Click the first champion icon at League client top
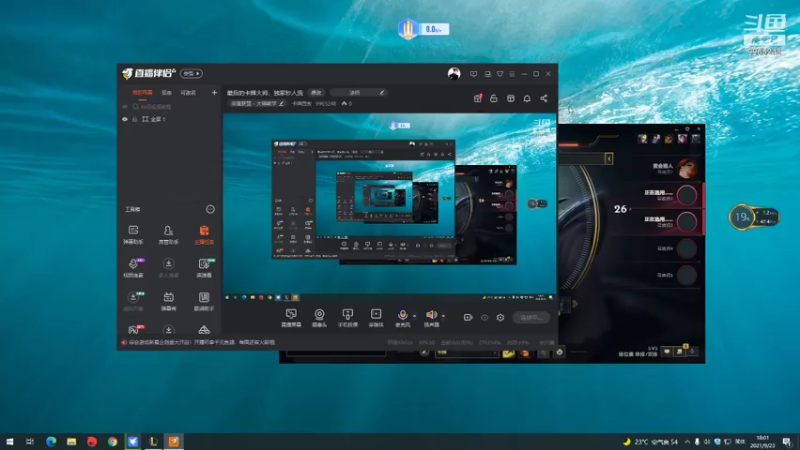This screenshot has height=450, width=800. click(x=642, y=138)
